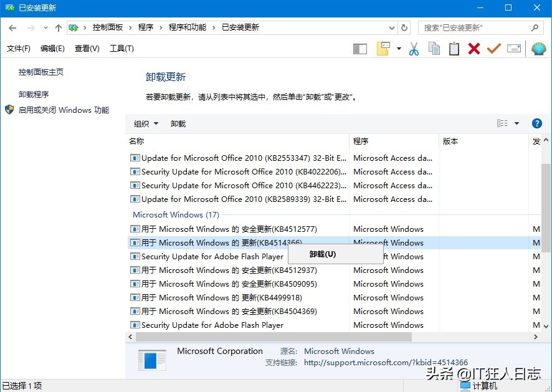
Task: Select the security update KB4504369 row
Action: click(x=333, y=312)
